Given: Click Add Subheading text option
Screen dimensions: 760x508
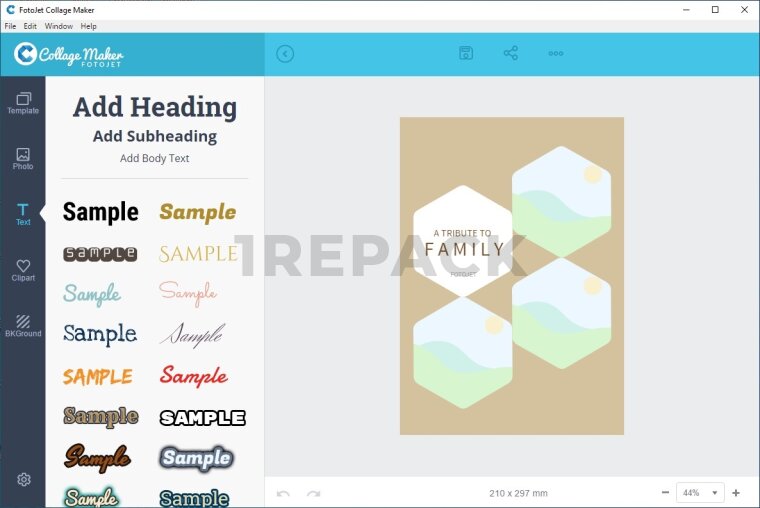Looking at the screenshot, I should pyautogui.click(x=155, y=136).
